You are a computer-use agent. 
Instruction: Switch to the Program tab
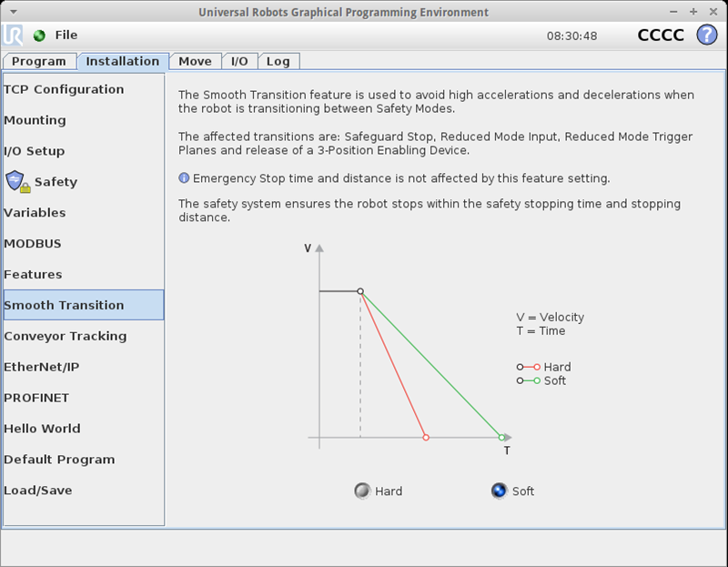pyautogui.click(x=39, y=61)
